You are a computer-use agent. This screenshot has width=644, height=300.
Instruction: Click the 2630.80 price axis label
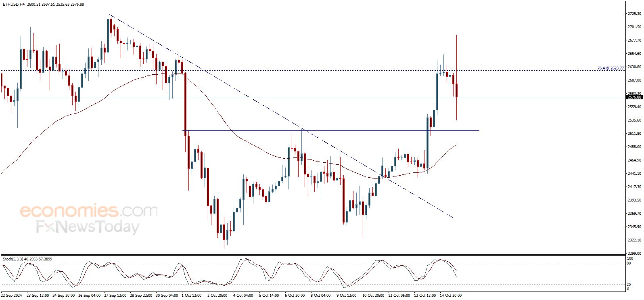[634, 67]
